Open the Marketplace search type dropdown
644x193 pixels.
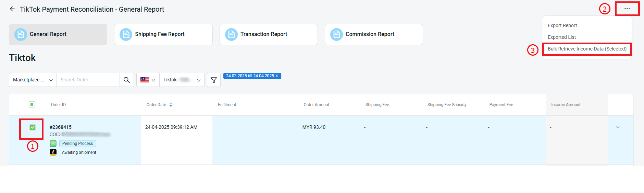click(33, 80)
